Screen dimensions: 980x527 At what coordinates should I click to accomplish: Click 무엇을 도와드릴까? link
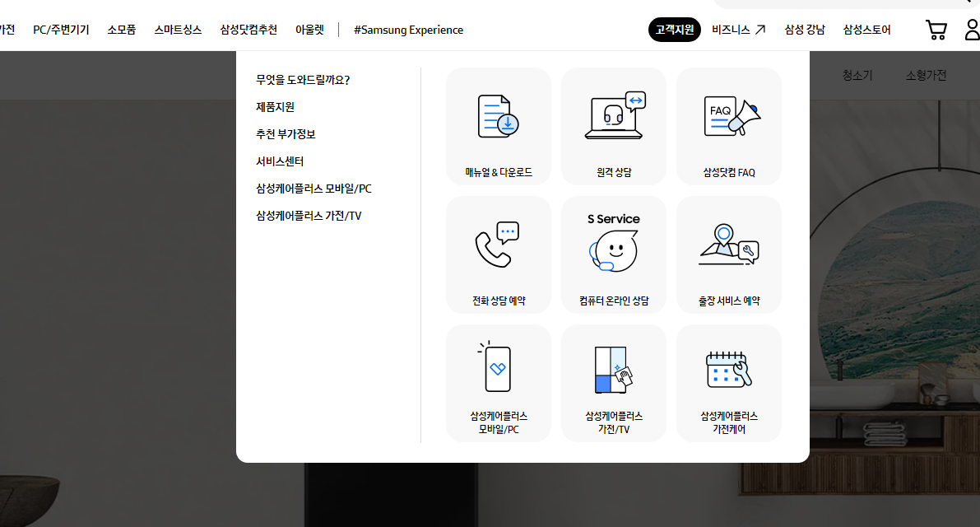303,80
